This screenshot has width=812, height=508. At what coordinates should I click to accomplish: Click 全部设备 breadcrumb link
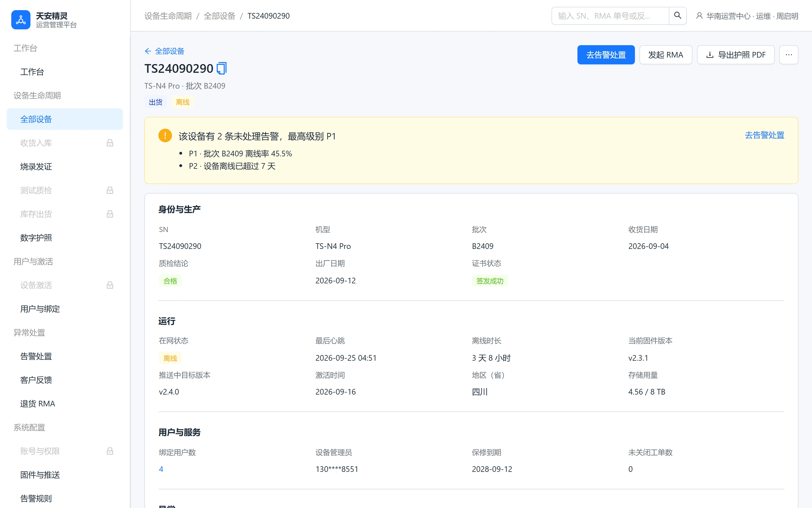point(219,16)
